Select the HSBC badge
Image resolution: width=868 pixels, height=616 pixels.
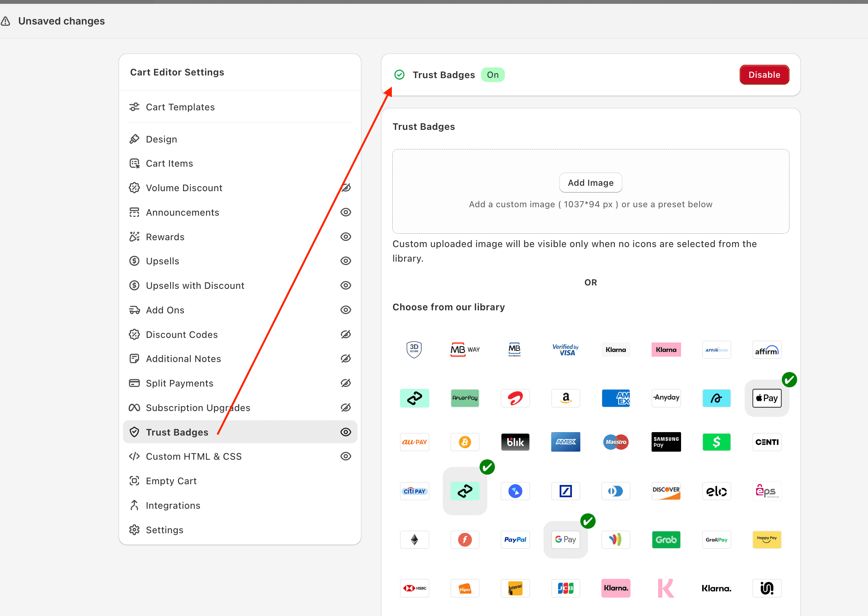[x=414, y=588]
